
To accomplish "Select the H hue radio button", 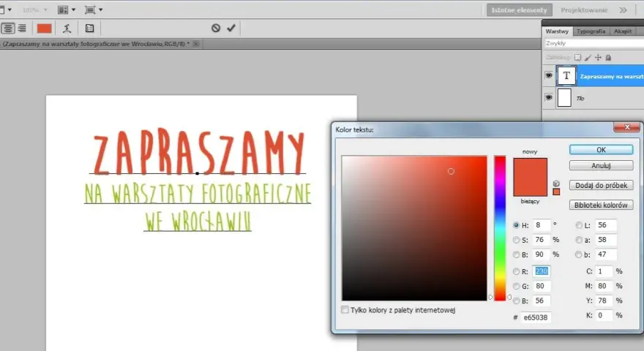I will (516, 225).
